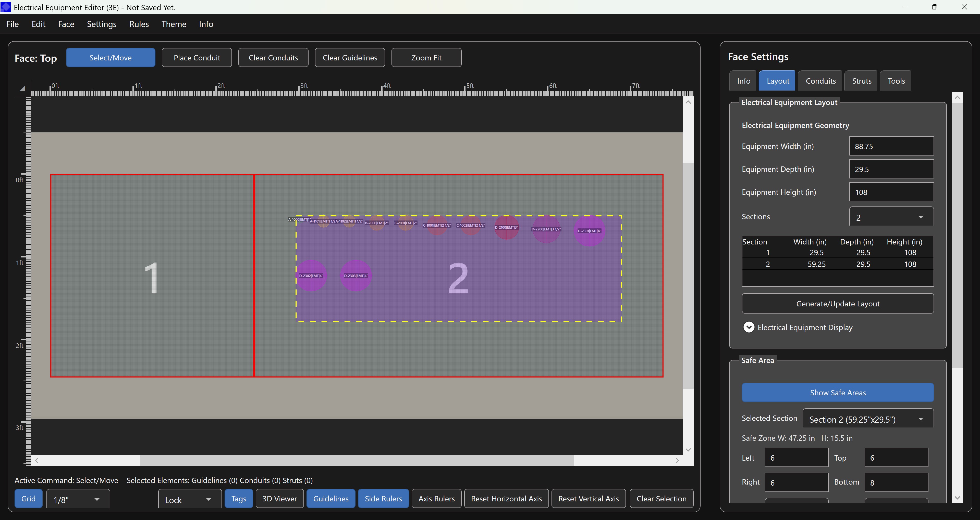Toggle the Tags visibility button
This screenshot has height=520, width=980.
pyautogui.click(x=239, y=499)
